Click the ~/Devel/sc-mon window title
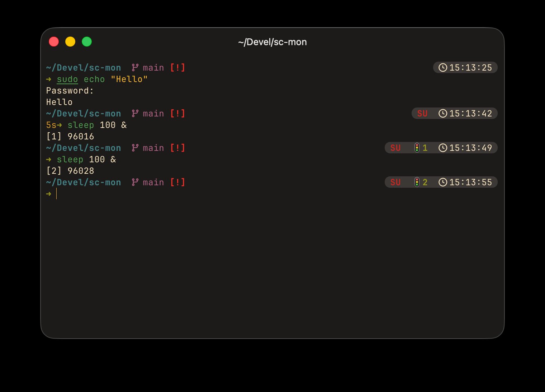 click(272, 42)
